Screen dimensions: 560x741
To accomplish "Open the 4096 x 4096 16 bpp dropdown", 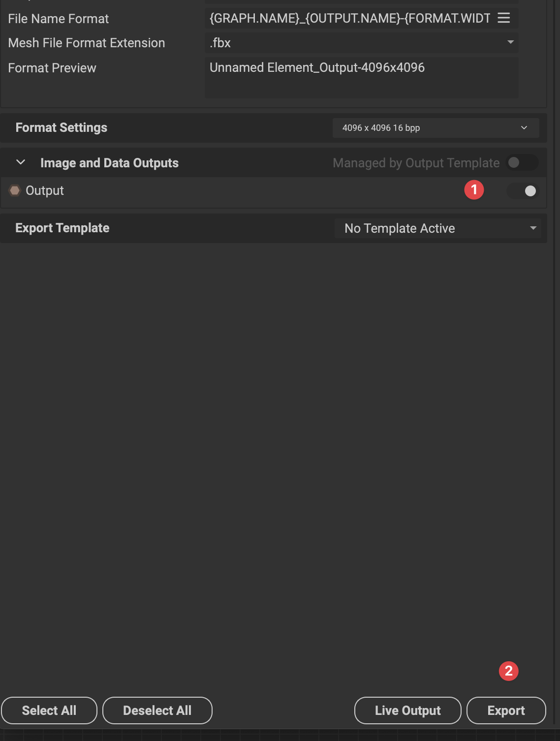I will point(436,128).
